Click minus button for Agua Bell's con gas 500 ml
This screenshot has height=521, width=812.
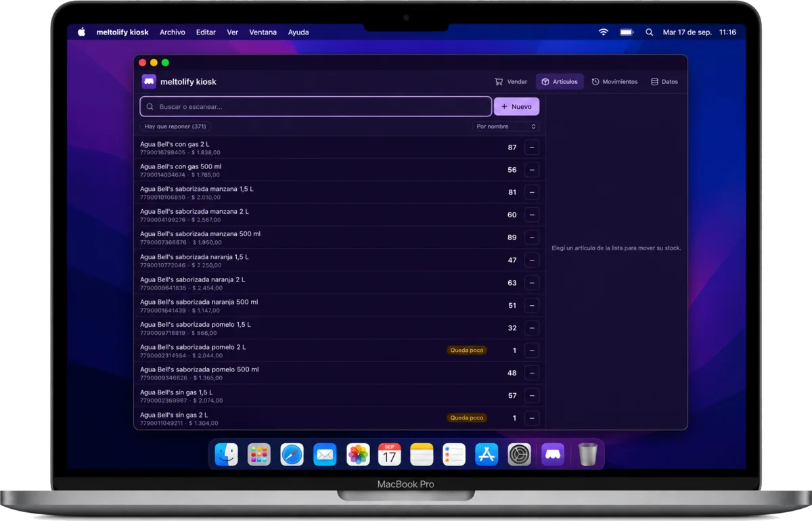coord(532,170)
